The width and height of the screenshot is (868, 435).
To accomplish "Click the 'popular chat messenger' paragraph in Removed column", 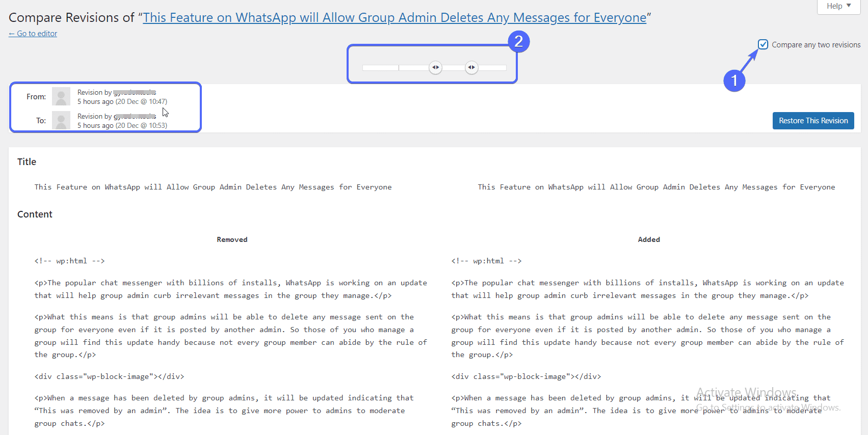I will pos(231,289).
